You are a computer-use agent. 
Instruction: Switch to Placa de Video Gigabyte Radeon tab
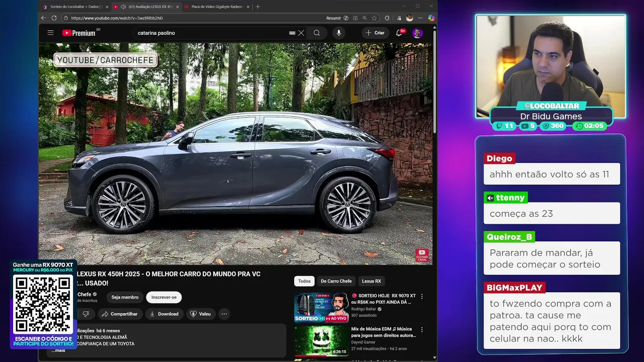217,7
